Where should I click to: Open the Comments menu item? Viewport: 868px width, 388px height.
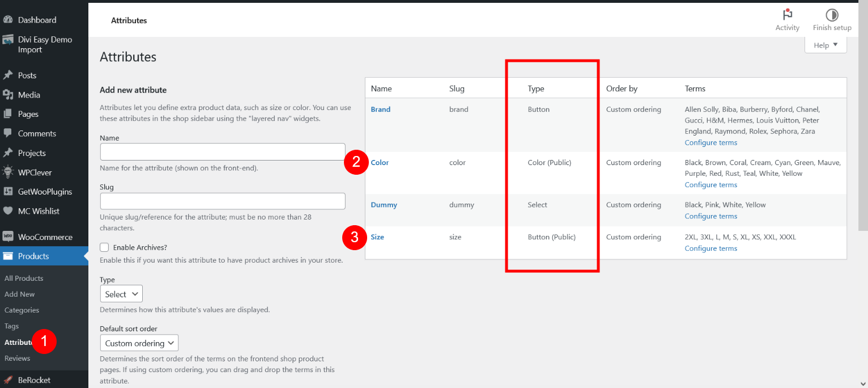point(37,134)
